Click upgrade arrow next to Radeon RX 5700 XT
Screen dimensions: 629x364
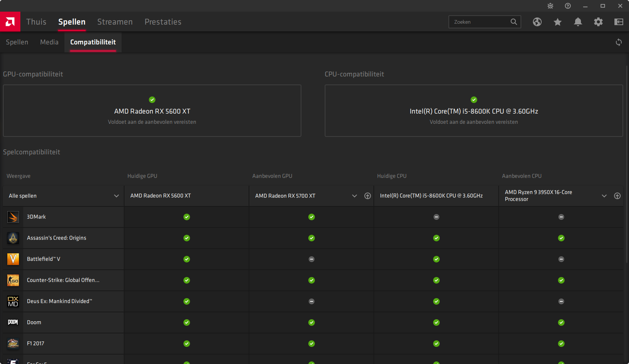(368, 196)
